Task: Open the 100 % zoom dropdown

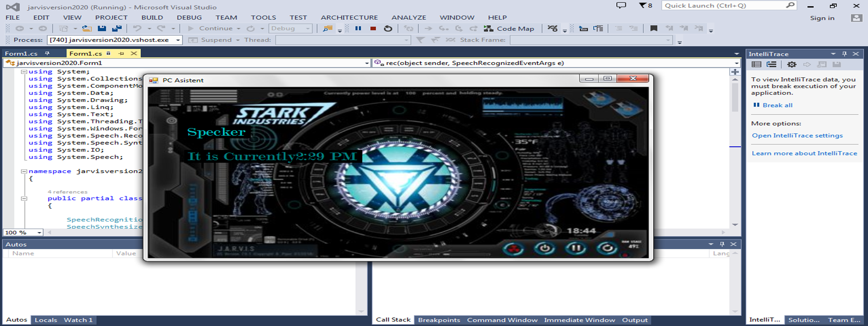Action: point(39,233)
